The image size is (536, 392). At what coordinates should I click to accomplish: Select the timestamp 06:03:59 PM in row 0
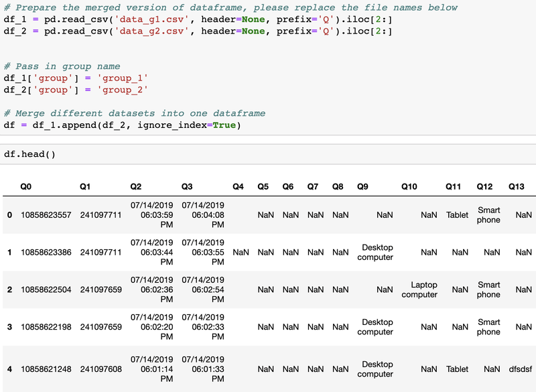(155, 214)
